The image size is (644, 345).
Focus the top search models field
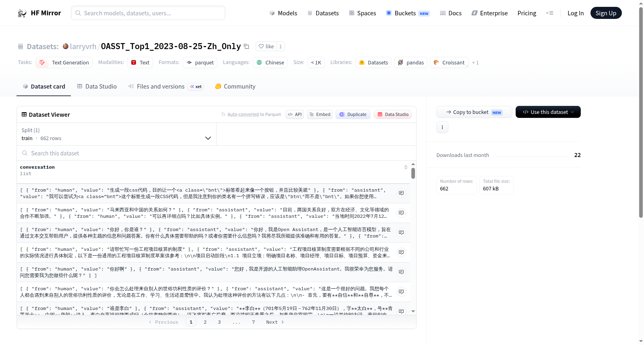pos(148,13)
